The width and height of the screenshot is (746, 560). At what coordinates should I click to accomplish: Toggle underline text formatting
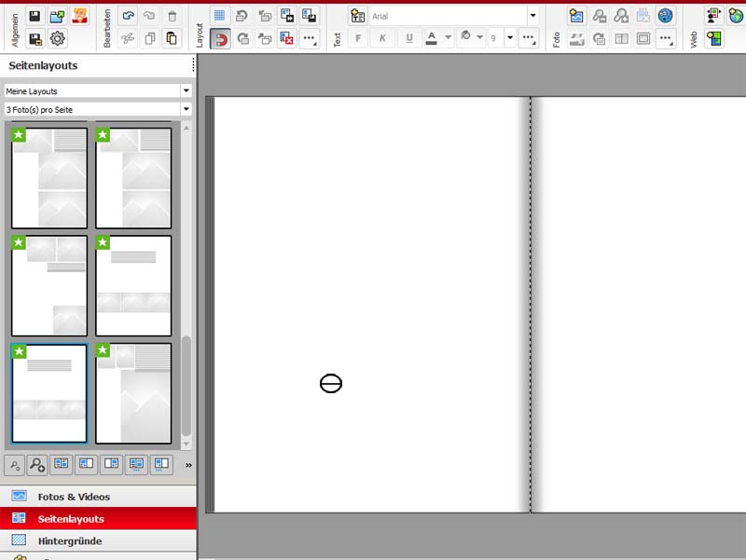point(409,38)
